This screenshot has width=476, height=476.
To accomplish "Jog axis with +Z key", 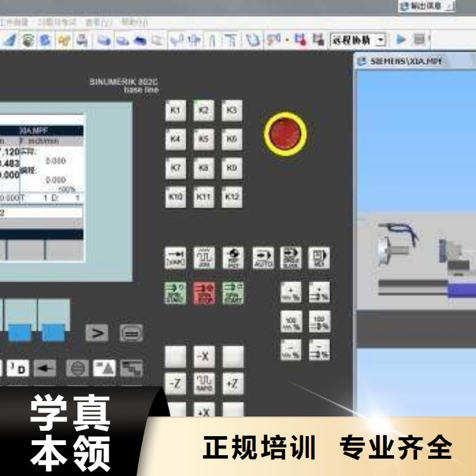I will pyautogui.click(x=233, y=384).
